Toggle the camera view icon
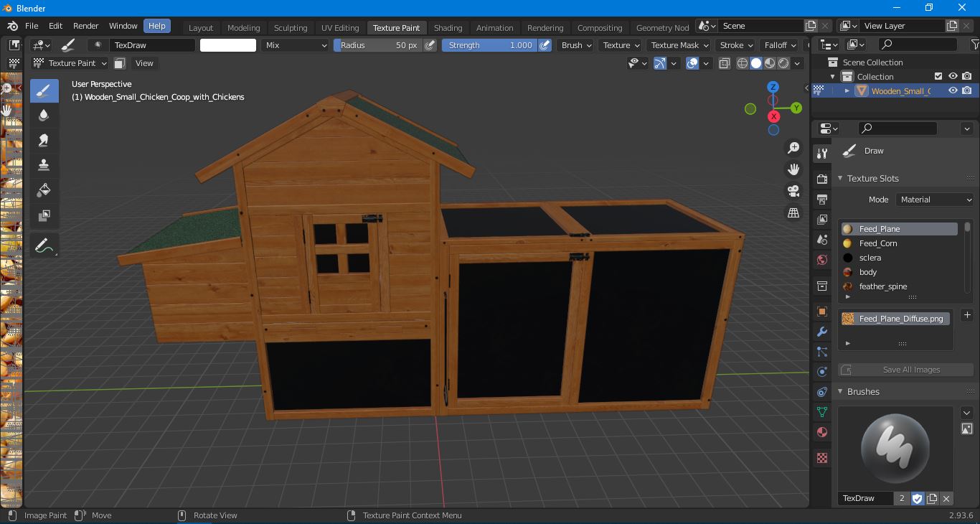 (x=793, y=191)
